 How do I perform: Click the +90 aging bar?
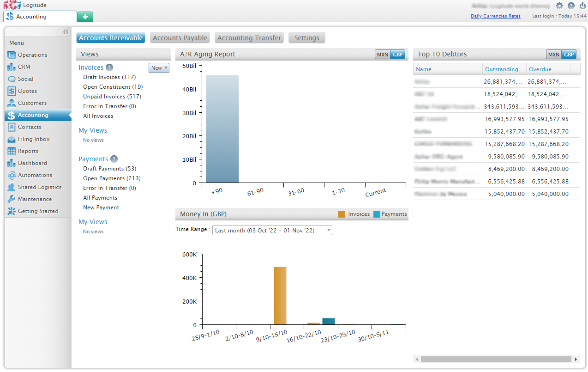[x=222, y=129]
